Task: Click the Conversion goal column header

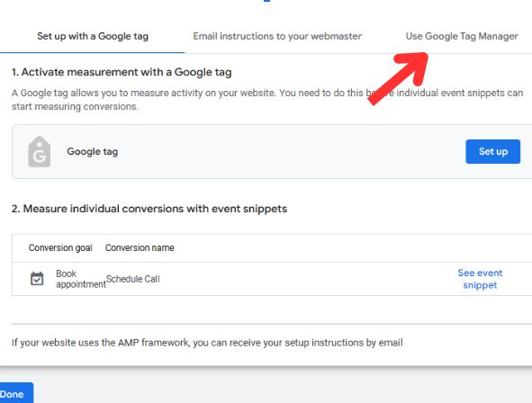Action: click(x=60, y=247)
